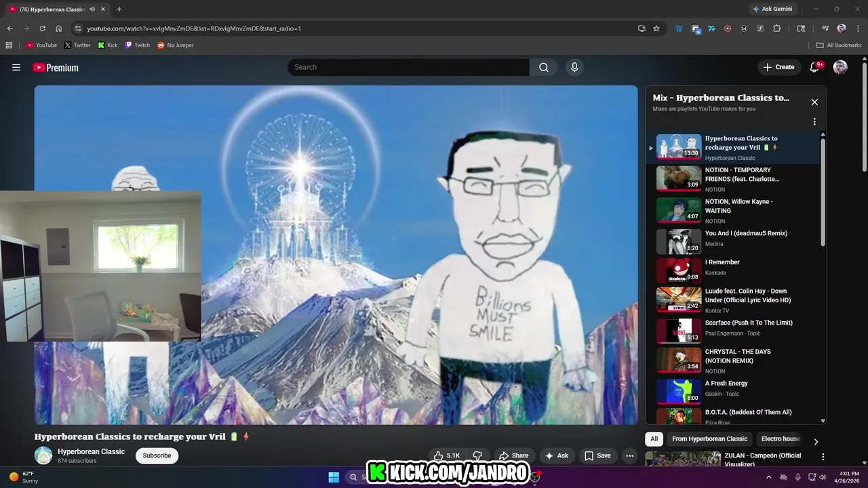The height and width of the screenshot is (488, 868).
Task: Open Hyperborean Classic channel avatar
Action: pos(43,455)
